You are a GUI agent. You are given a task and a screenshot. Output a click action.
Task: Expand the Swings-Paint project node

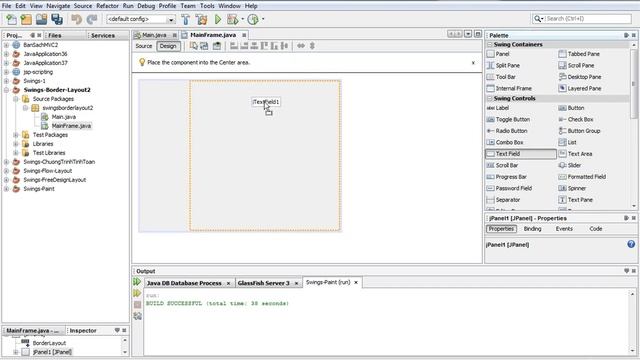[7, 189]
